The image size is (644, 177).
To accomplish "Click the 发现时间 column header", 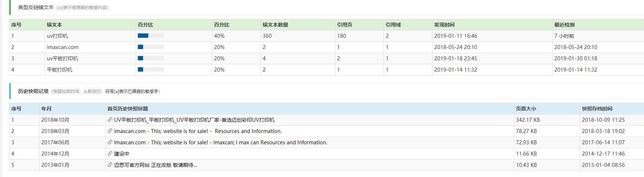I will 444,25.
